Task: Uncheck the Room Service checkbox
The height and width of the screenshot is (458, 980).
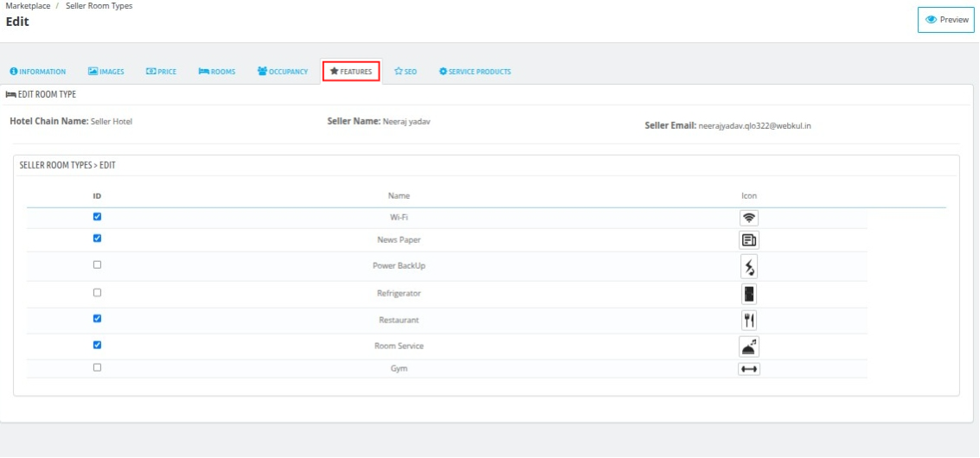Action: pos(97,344)
